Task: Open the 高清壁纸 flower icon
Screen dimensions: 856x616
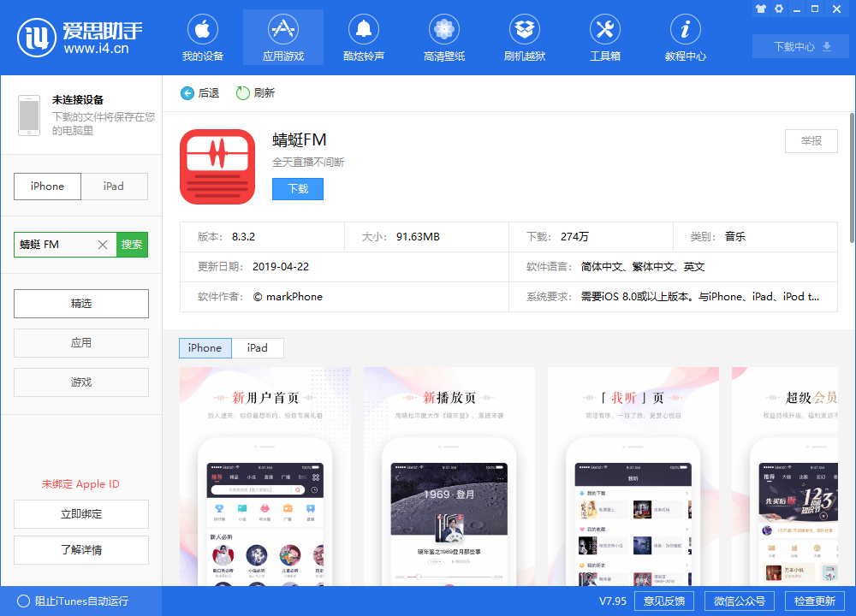Action: pyautogui.click(x=444, y=31)
